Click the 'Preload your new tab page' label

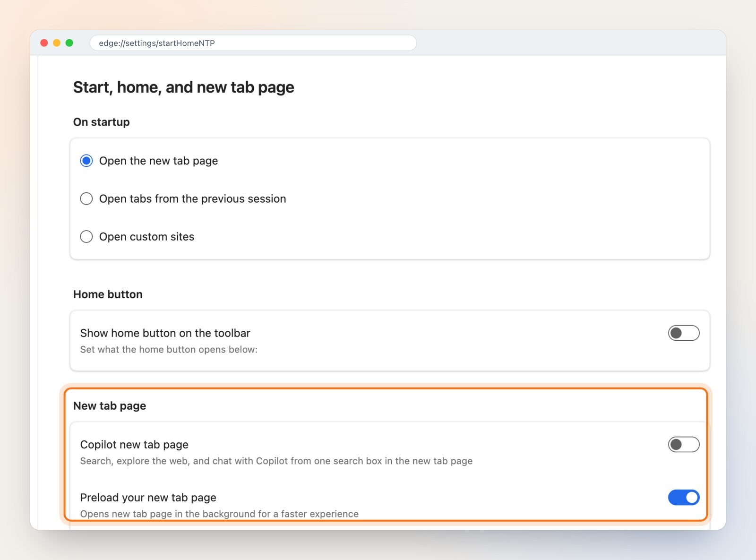click(x=148, y=498)
